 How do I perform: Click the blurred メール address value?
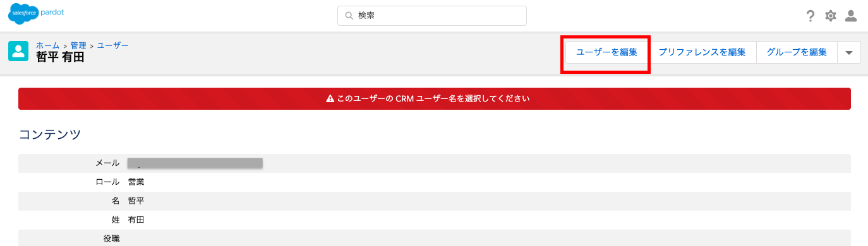(x=195, y=163)
